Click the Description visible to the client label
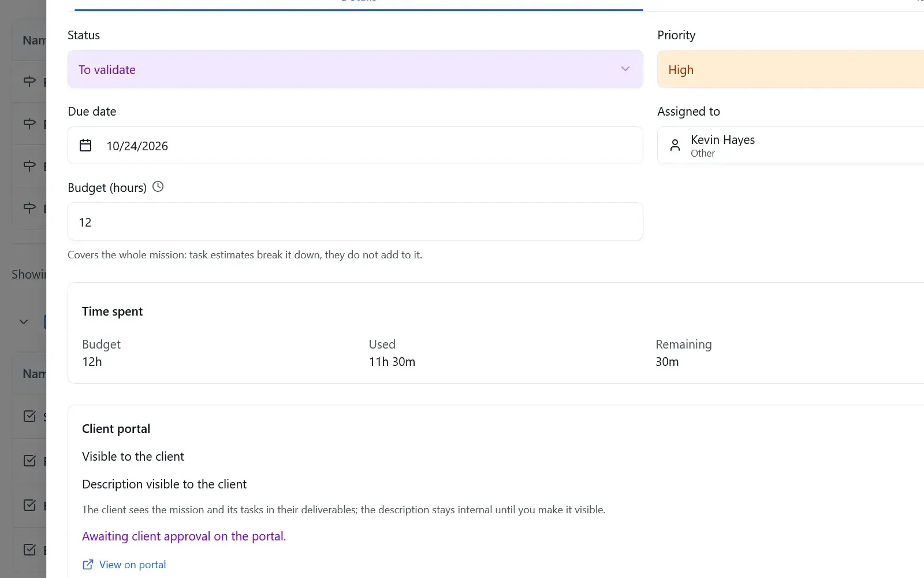 coord(164,484)
